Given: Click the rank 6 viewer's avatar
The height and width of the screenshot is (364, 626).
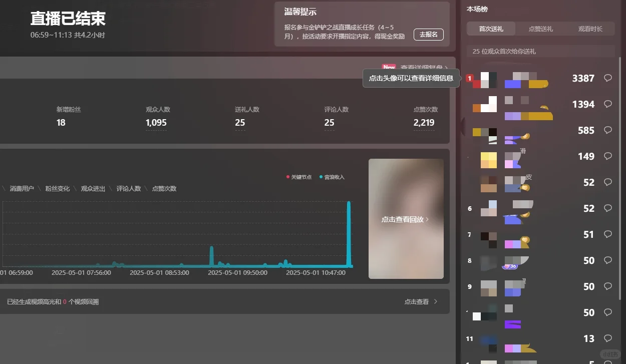Looking at the screenshot, I should (x=489, y=208).
